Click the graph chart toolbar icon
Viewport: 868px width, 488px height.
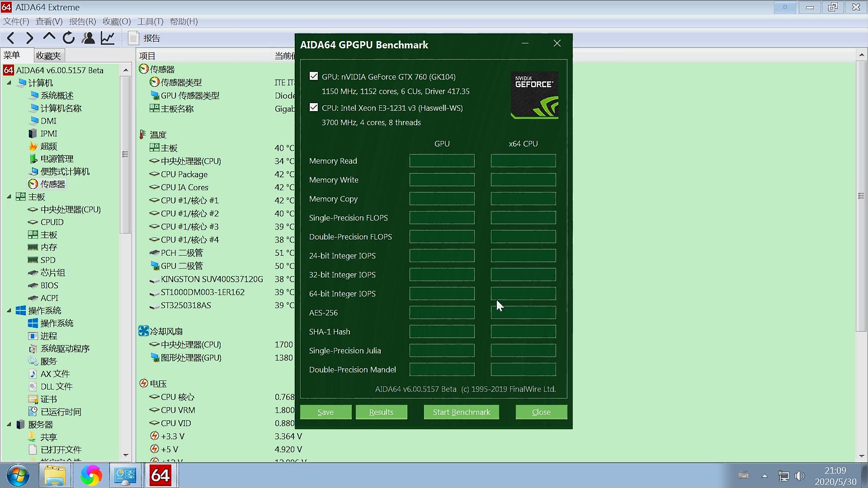[108, 38]
